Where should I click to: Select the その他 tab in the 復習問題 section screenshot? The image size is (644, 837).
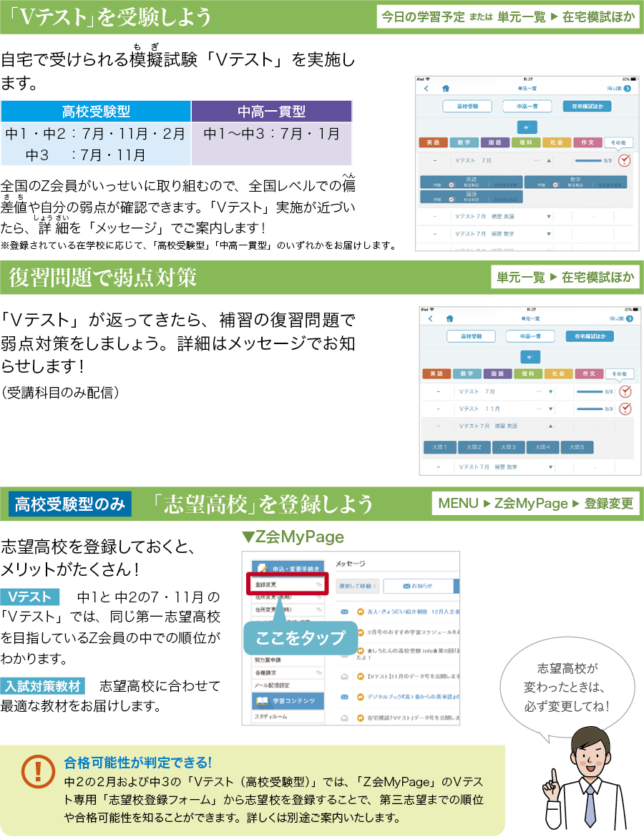click(620, 373)
